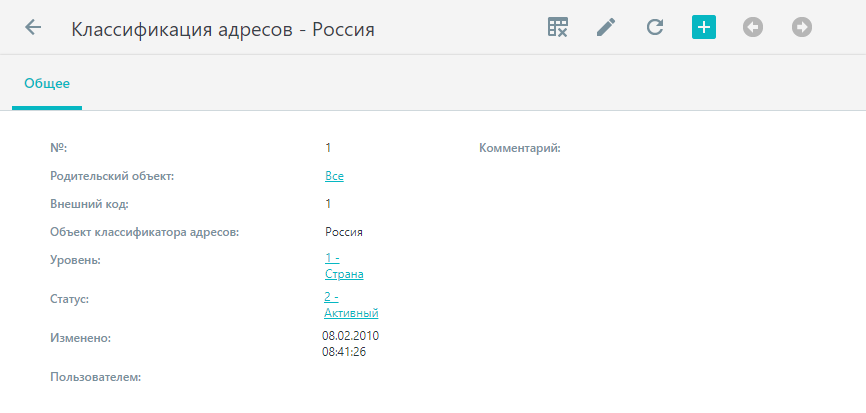Click the Внешний код label
This screenshot has width=866, height=413.
pos(89,204)
